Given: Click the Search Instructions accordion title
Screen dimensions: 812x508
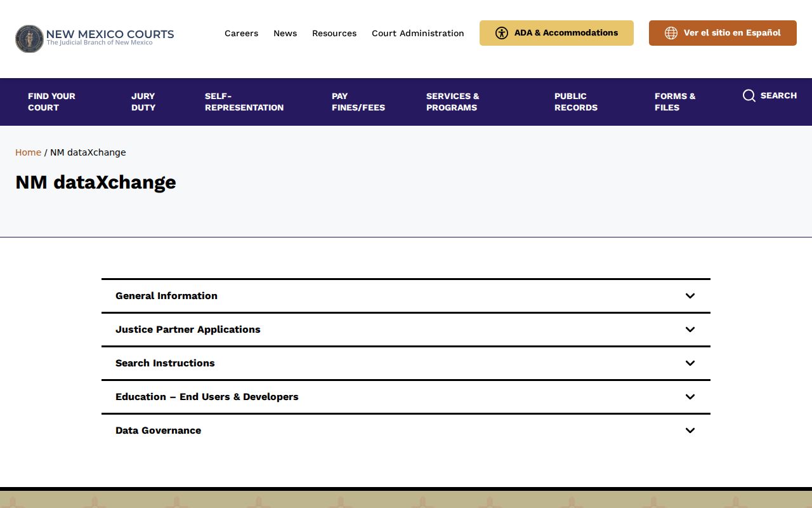Looking at the screenshot, I should tap(165, 363).
